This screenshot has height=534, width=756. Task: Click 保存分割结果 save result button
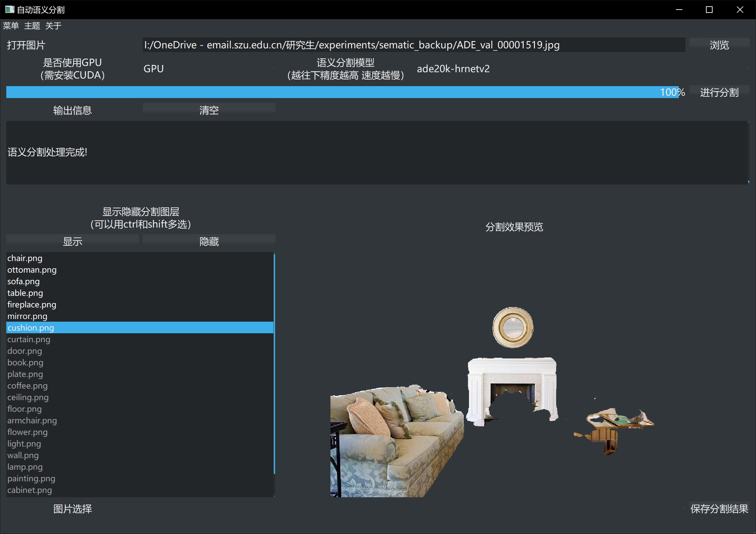pos(719,508)
